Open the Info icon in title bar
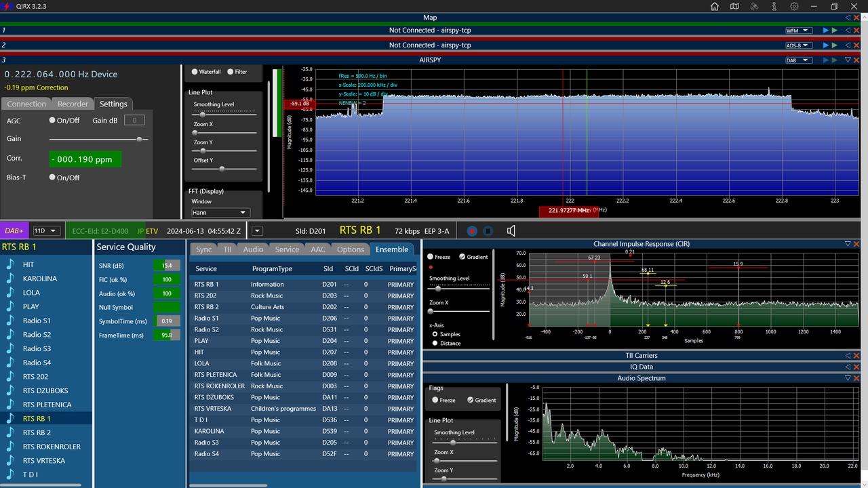The width and height of the screenshot is (868, 488). click(774, 6)
